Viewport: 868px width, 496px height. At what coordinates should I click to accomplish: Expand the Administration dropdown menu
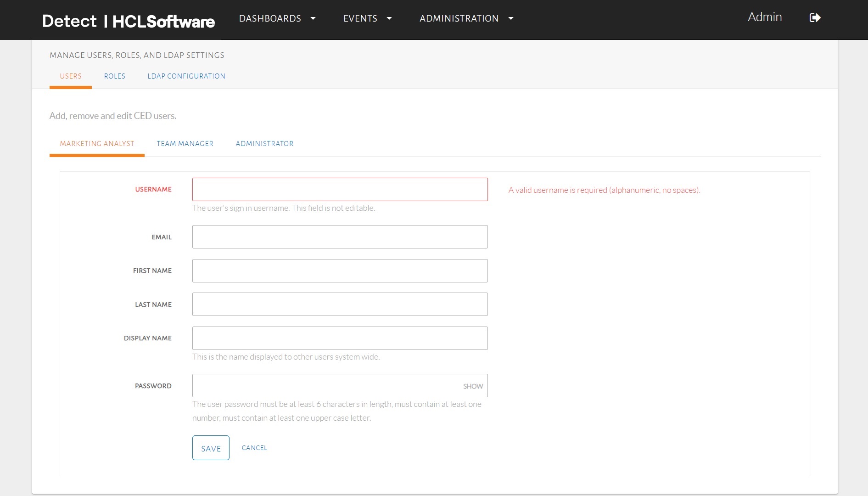[466, 18]
